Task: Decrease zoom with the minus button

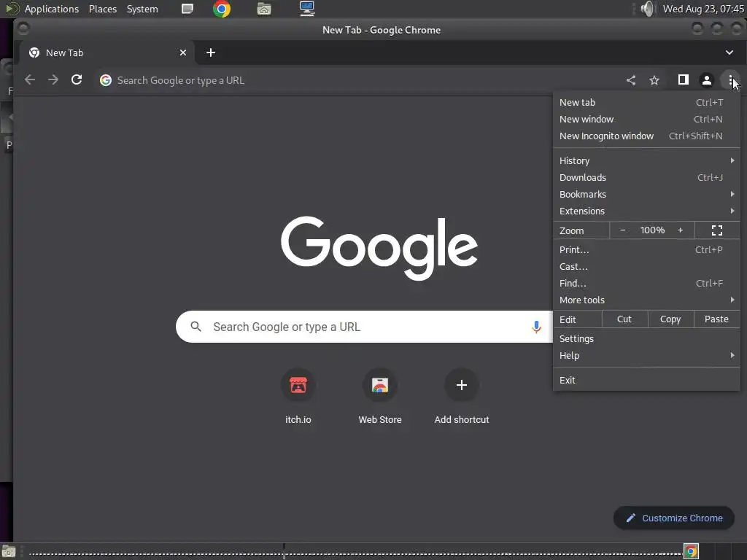Action: (x=623, y=230)
